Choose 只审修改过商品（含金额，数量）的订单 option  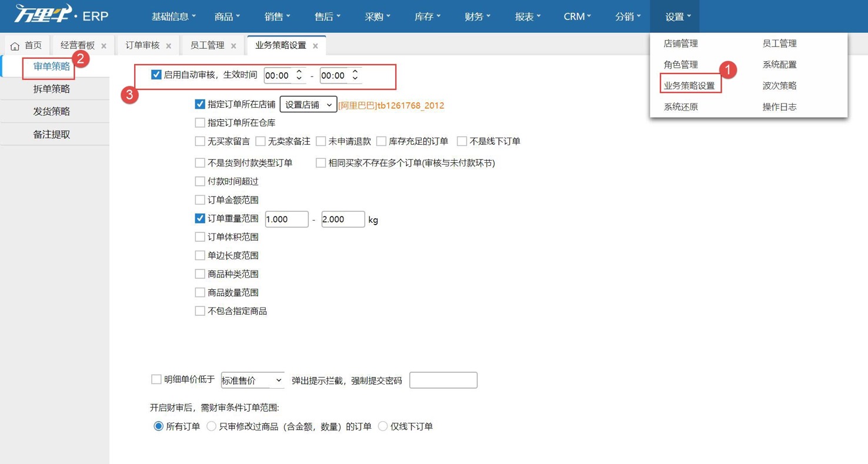[x=211, y=426]
